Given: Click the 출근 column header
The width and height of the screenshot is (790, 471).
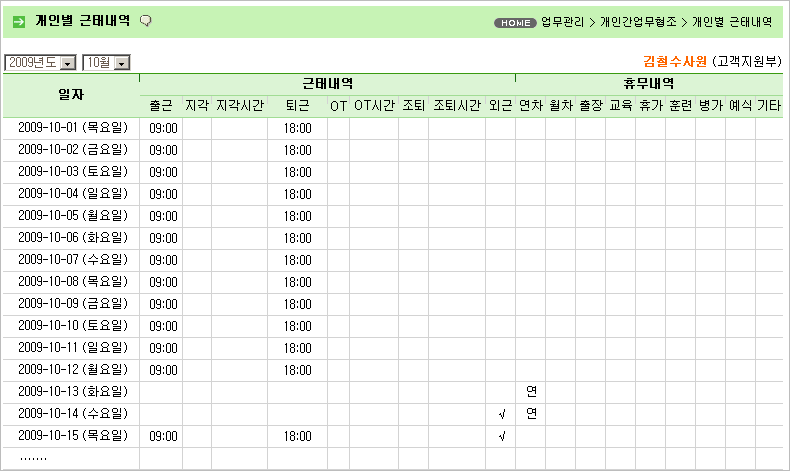Looking at the screenshot, I should 161,105.
